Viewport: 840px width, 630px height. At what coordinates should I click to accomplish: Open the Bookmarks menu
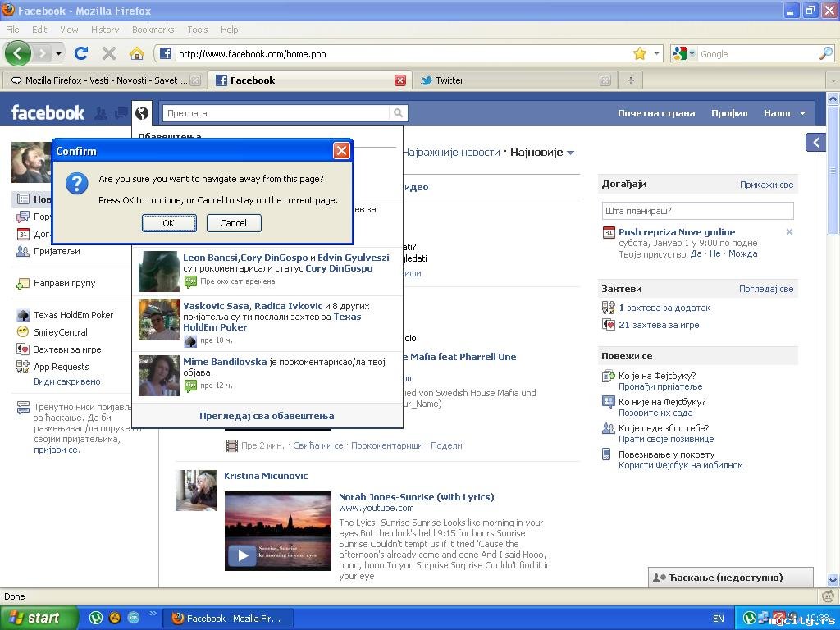153,30
